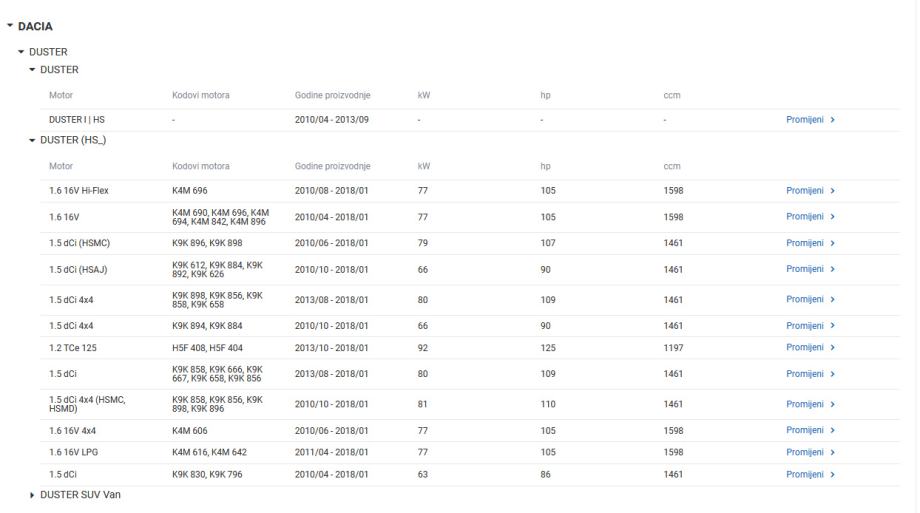Click Promijeni for 1.5 dCi 4x4 109 hp

(x=805, y=299)
